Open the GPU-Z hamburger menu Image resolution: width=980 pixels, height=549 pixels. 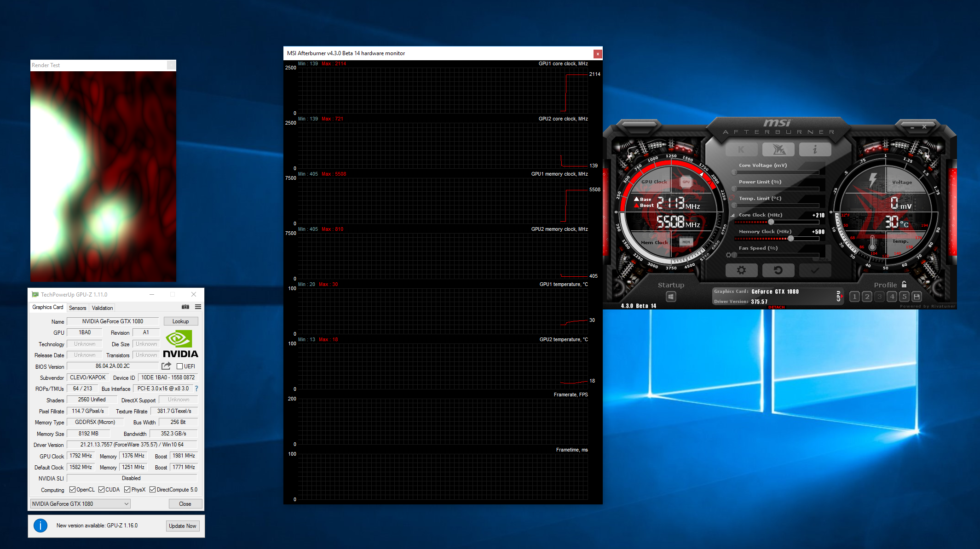[198, 307]
